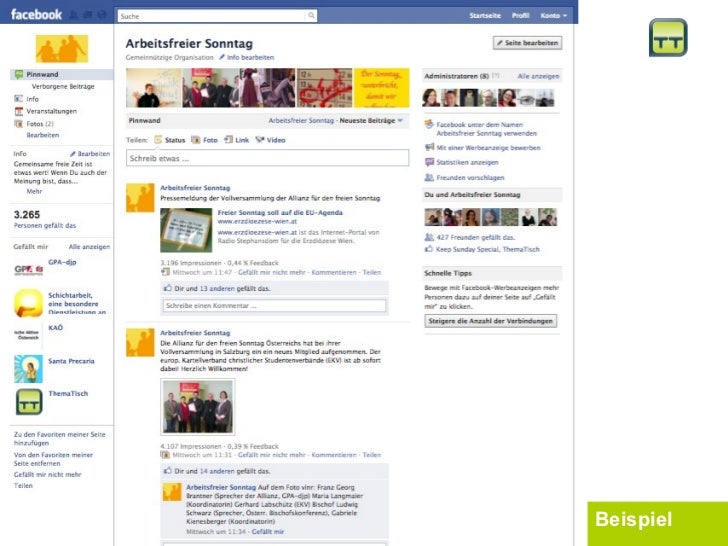Viewport: 728px width, 546px height.
Task: Open group photo in second post
Action: (x=198, y=407)
